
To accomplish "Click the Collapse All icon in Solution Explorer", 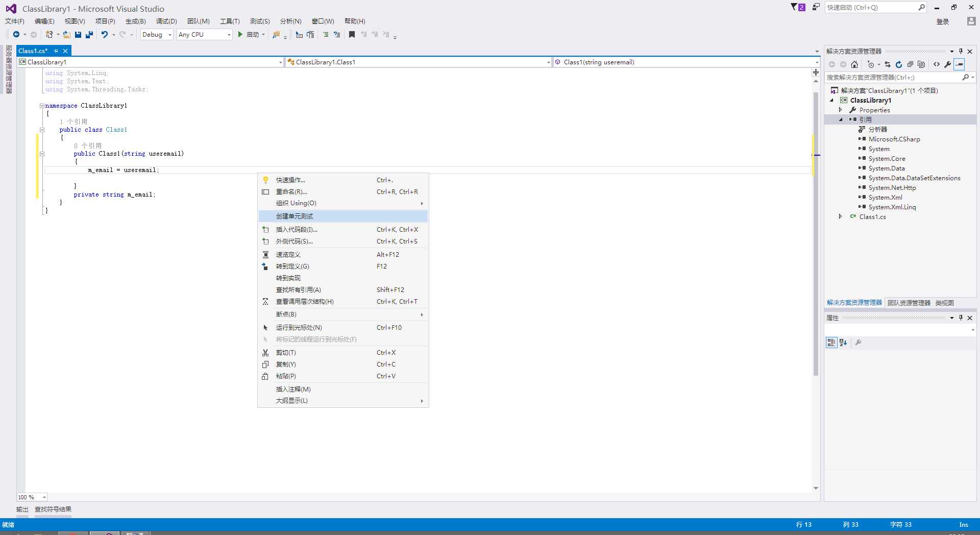I will 910,64.
